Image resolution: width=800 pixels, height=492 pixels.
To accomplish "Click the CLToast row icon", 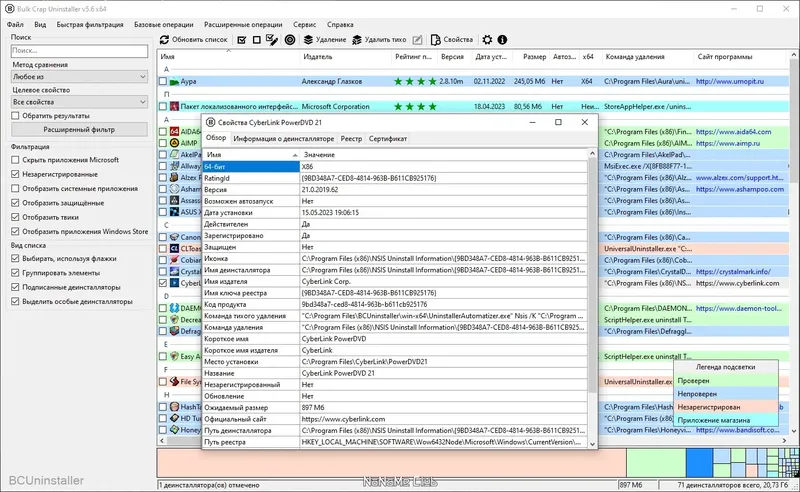I will click(174, 249).
